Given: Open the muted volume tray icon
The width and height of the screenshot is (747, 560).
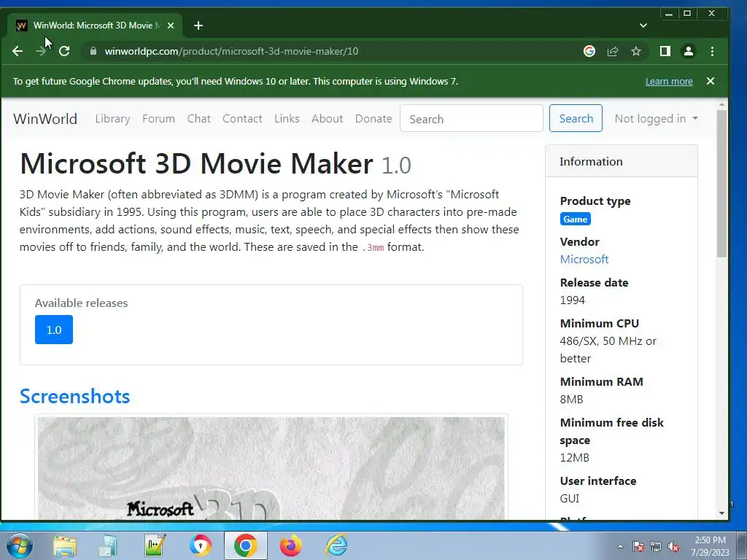Looking at the screenshot, I should (x=673, y=546).
